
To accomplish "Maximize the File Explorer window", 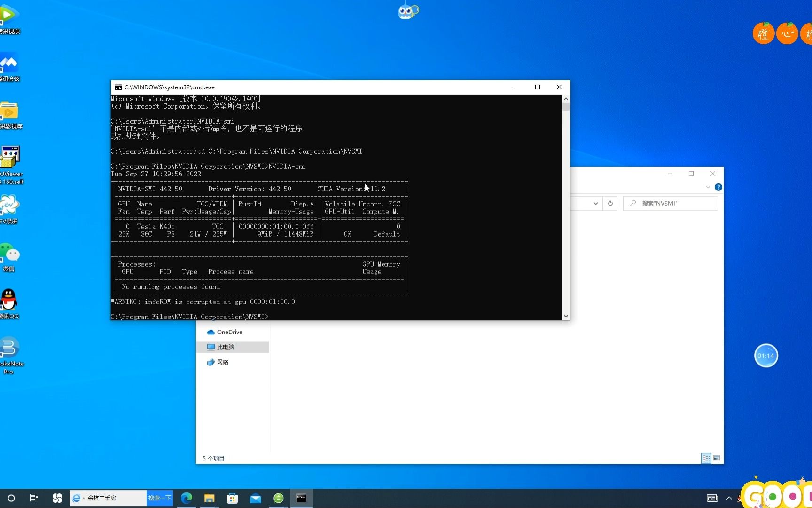I will pos(691,174).
